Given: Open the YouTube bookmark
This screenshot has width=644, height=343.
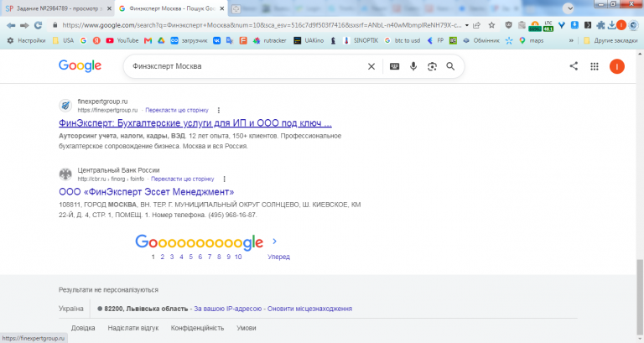Looking at the screenshot, I should tap(122, 40).
